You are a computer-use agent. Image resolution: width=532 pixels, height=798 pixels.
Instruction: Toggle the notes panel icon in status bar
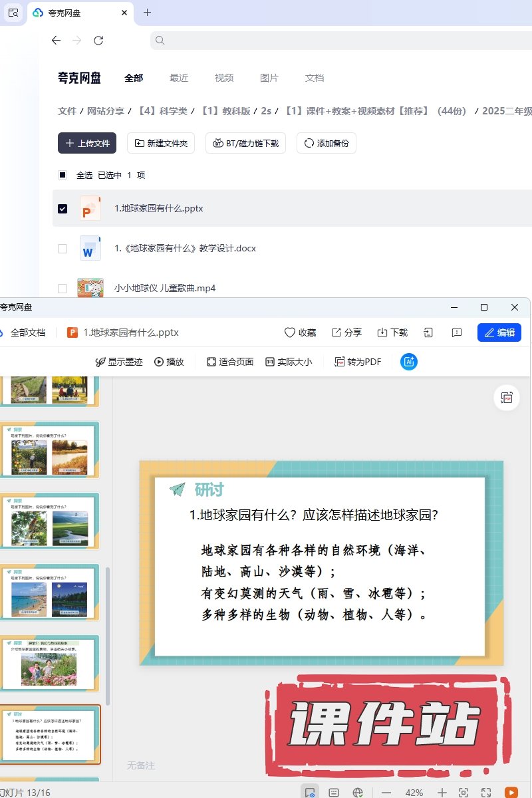[334, 793]
